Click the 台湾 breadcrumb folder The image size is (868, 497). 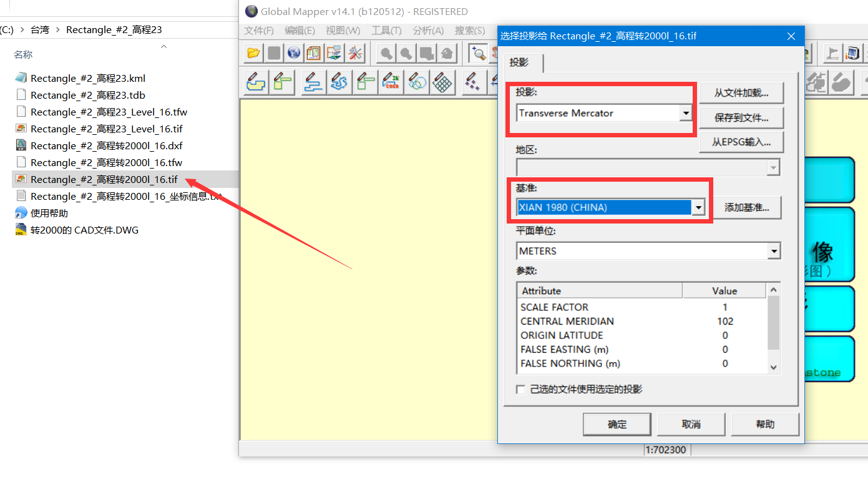[40, 29]
